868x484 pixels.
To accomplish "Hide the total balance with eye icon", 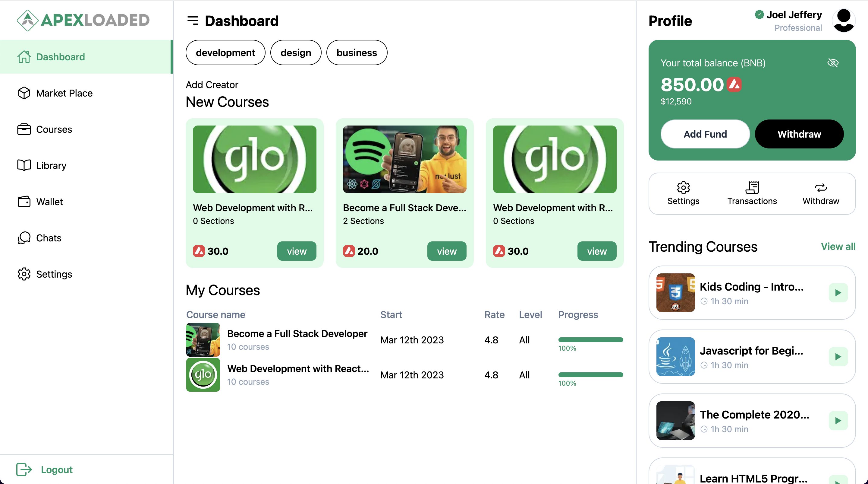I will coord(833,63).
